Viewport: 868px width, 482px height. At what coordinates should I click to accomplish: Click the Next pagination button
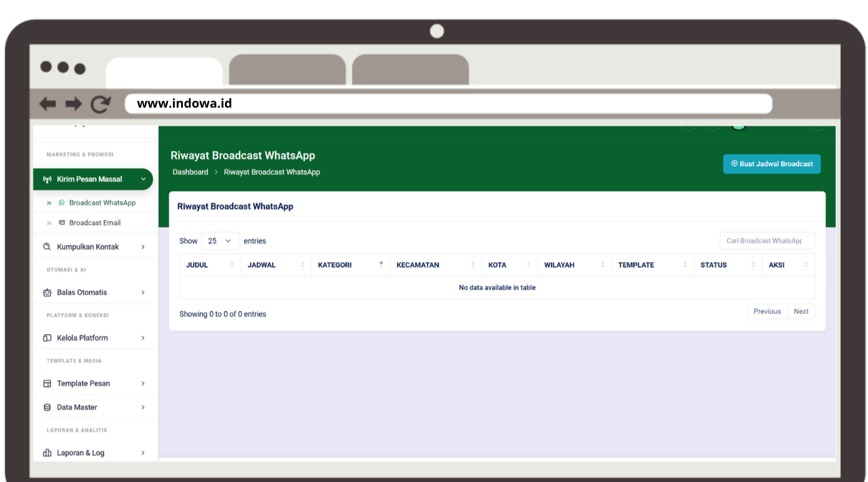point(801,311)
